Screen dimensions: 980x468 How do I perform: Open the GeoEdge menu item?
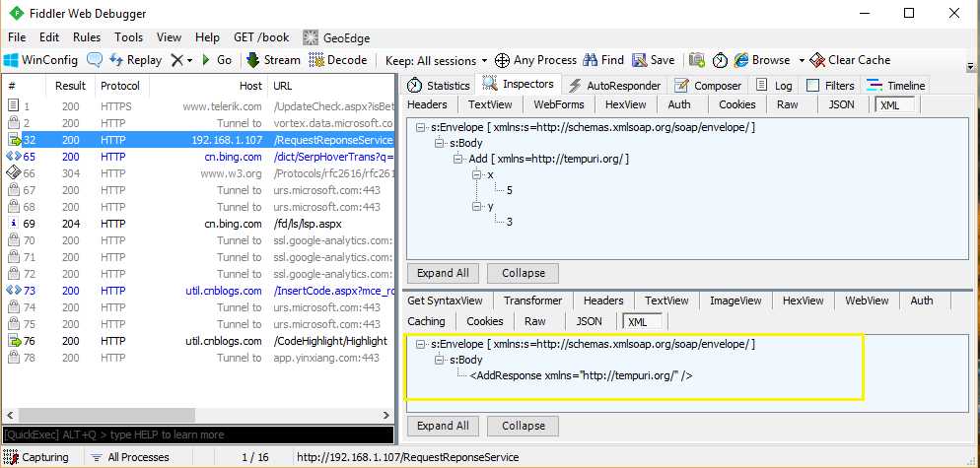point(336,37)
